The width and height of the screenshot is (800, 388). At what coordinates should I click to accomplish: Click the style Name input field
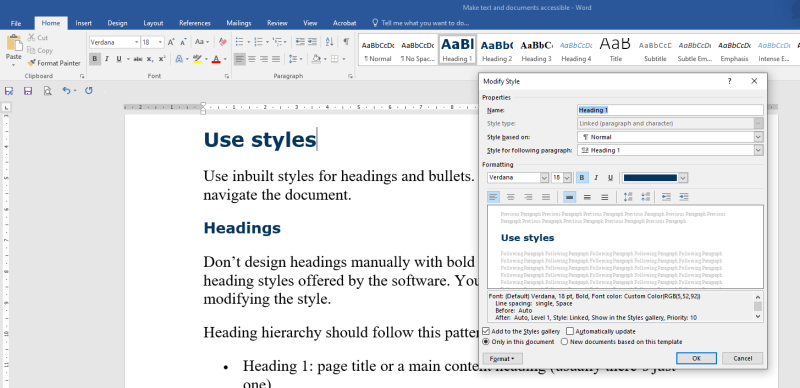point(670,110)
